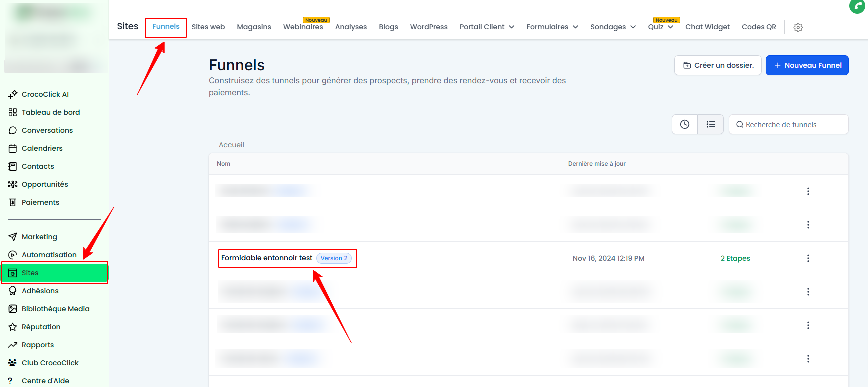The height and width of the screenshot is (387, 868).
Task: Show recent funnels with the clock icon
Action: tap(685, 124)
